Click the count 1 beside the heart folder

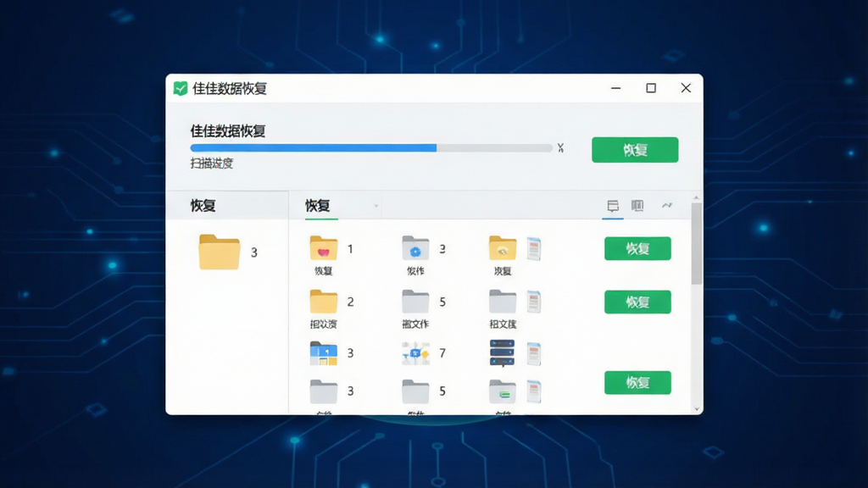point(350,249)
